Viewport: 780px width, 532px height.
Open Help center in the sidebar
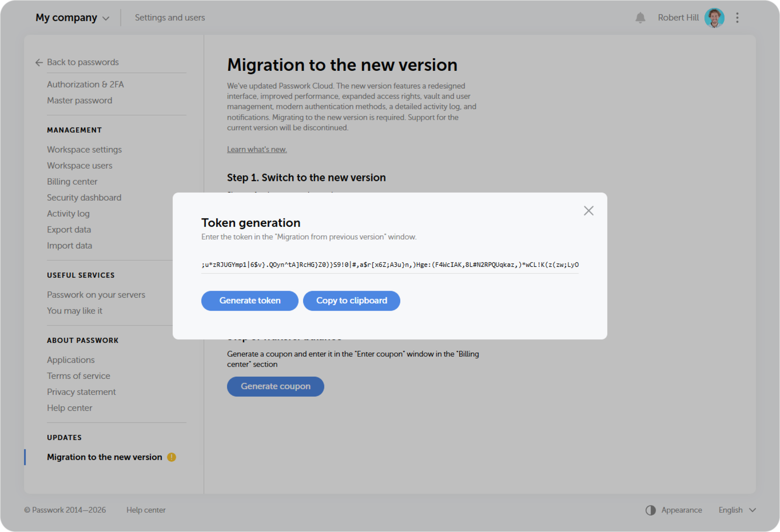tap(69, 408)
